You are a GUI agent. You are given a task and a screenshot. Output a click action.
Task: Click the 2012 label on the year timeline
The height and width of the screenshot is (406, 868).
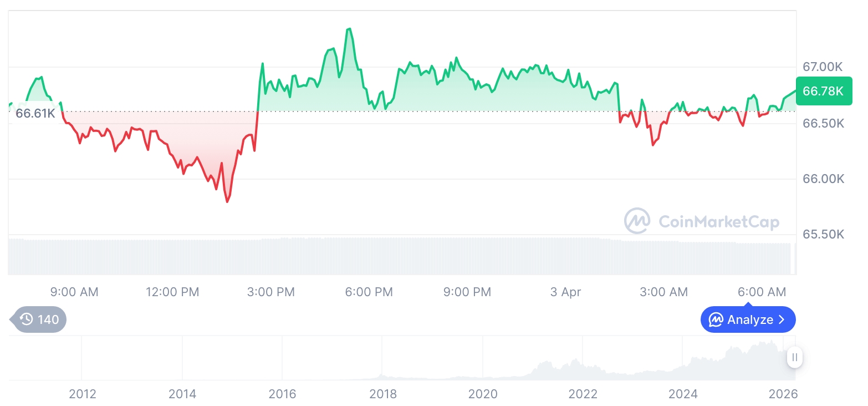click(x=83, y=394)
